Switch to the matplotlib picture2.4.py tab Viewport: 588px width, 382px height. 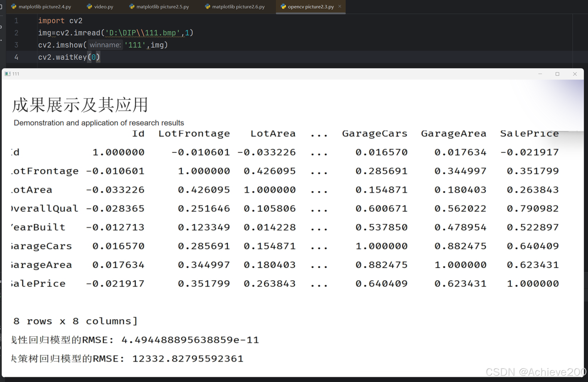pyautogui.click(x=45, y=7)
